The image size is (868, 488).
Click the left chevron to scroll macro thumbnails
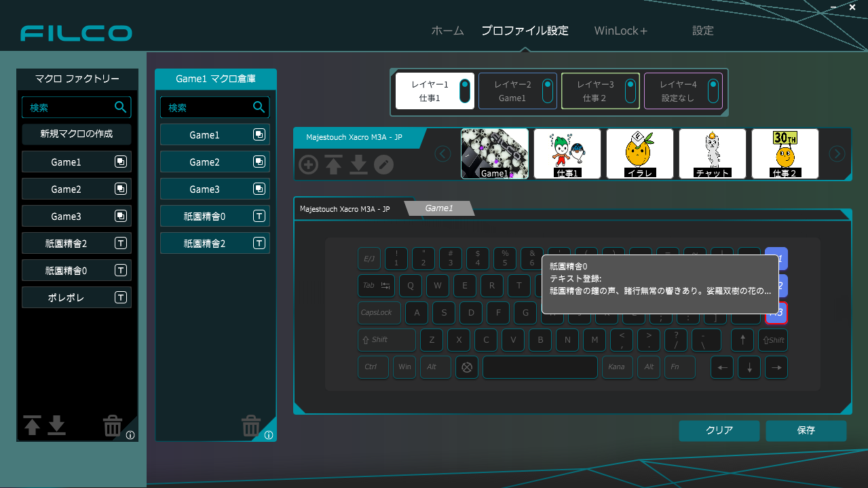(442, 154)
